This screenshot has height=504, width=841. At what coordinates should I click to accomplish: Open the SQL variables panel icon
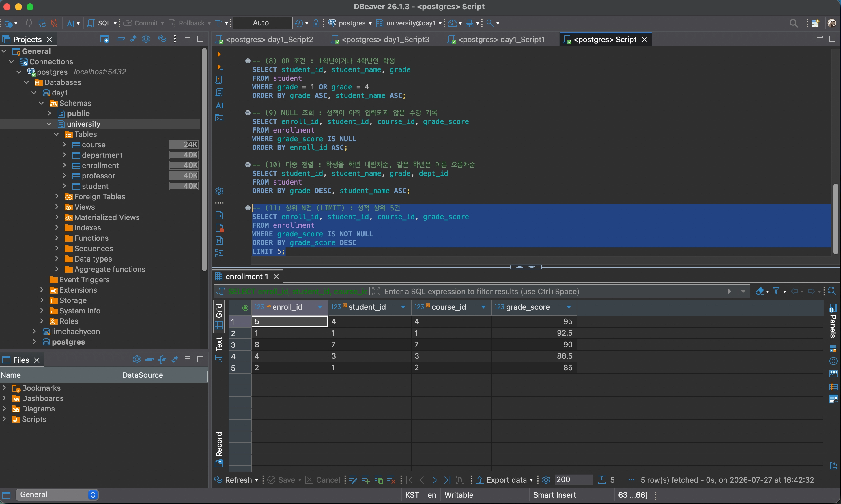[x=219, y=241]
